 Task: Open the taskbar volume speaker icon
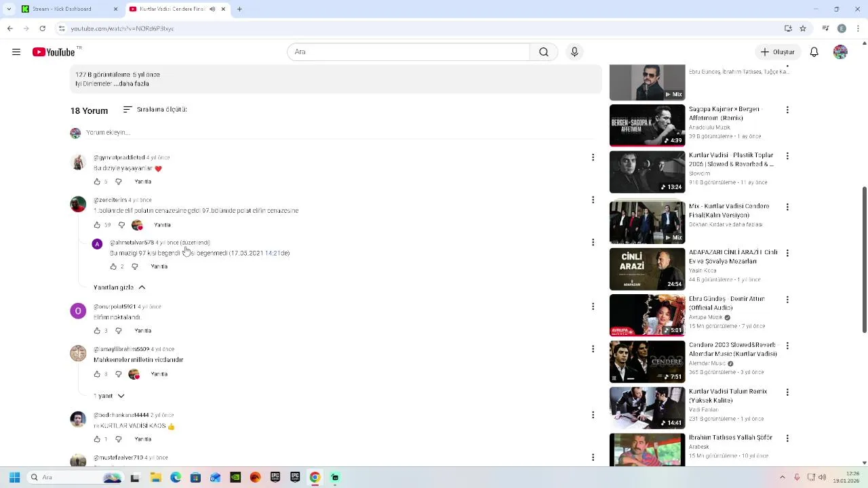click(823, 477)
